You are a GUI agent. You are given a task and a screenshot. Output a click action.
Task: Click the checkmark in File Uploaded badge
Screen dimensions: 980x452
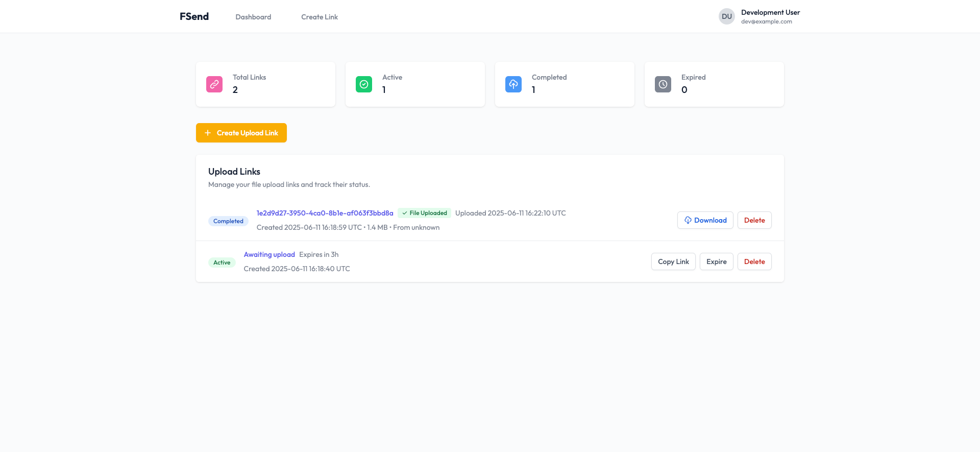405,213
